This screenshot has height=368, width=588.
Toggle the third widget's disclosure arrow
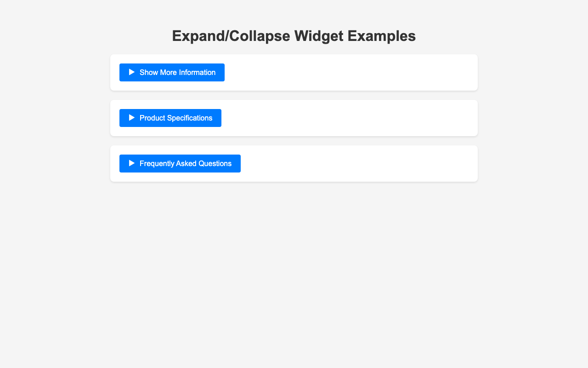[x=132, y=163]
